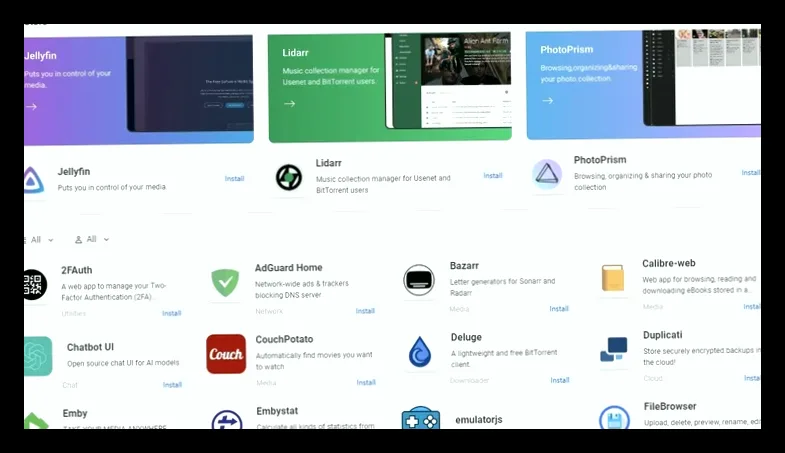Open the Jellyfin featured banner screenshot

click(x=190, y=84)
